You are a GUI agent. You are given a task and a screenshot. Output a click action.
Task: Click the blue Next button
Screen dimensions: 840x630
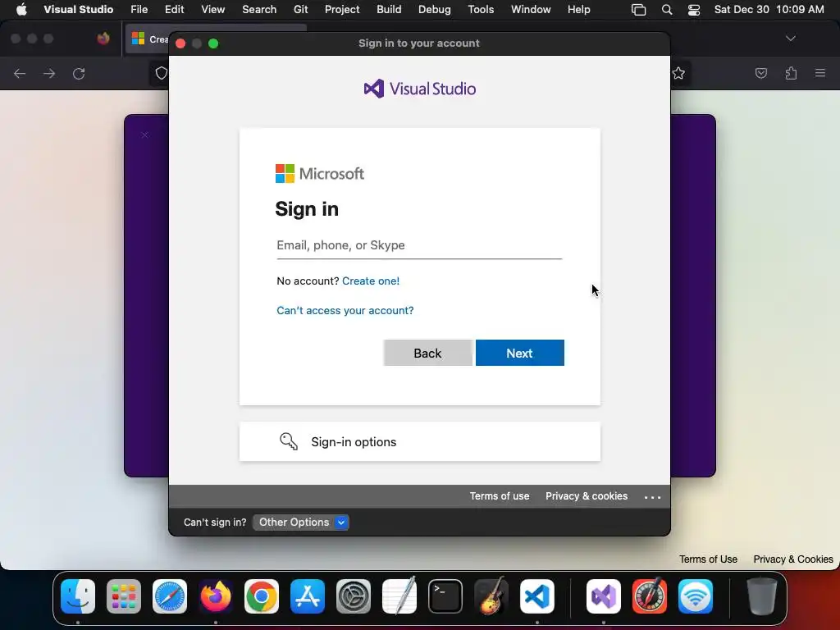tap(519, 353)
